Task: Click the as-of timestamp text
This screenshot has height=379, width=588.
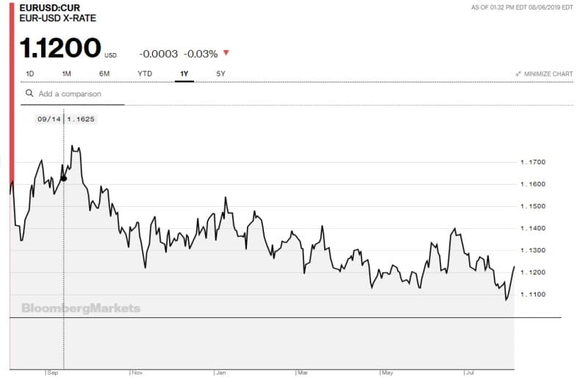Action: 522,7
